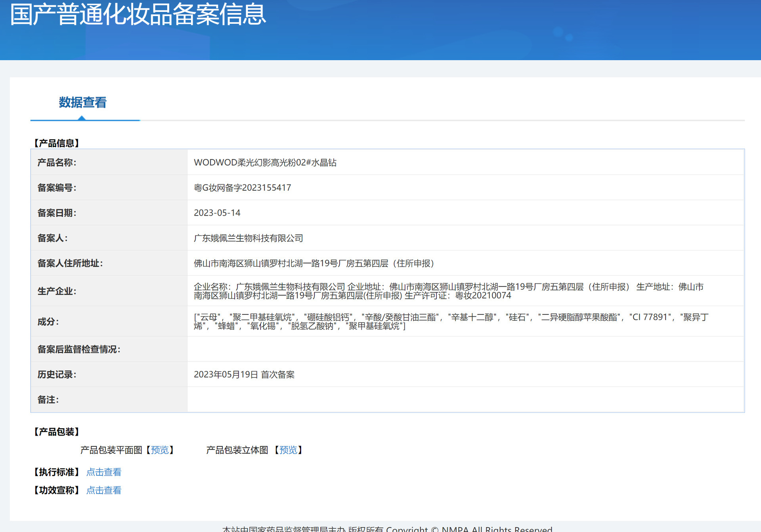Click the registrant address value cell
The image size is (761, 532).
[314, 263]
